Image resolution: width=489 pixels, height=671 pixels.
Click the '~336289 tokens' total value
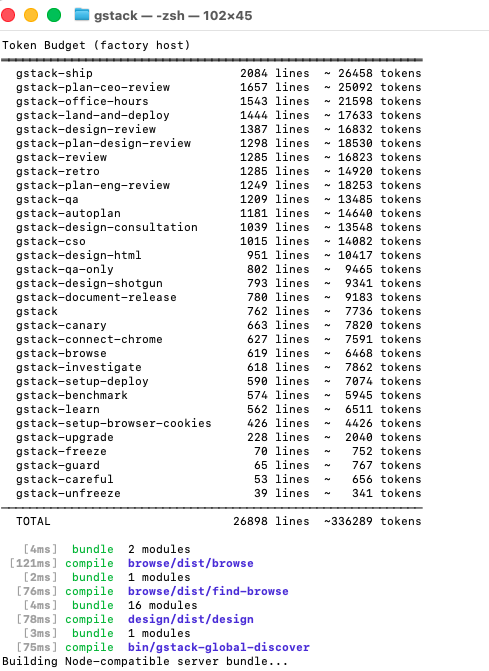(x=373, y=522)
